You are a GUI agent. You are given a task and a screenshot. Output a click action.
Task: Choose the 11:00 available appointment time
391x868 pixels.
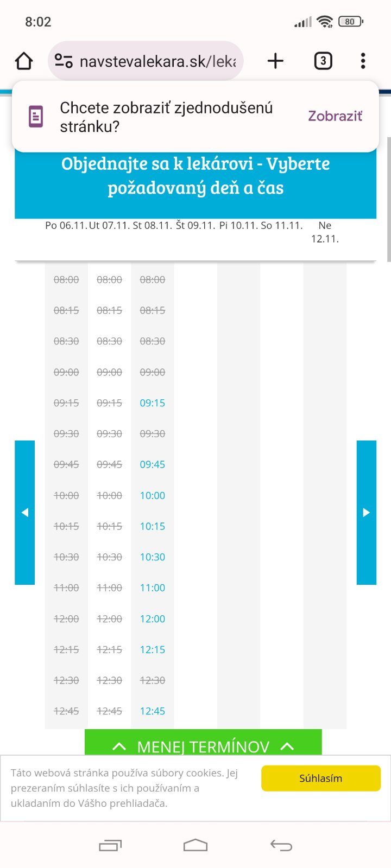153,588
